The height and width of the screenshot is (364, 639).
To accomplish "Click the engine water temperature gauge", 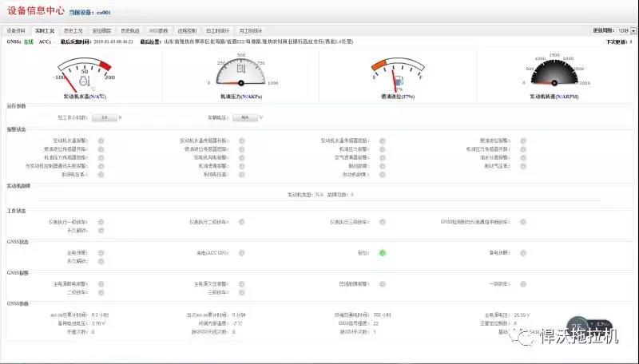I will [x=85, y=72].
